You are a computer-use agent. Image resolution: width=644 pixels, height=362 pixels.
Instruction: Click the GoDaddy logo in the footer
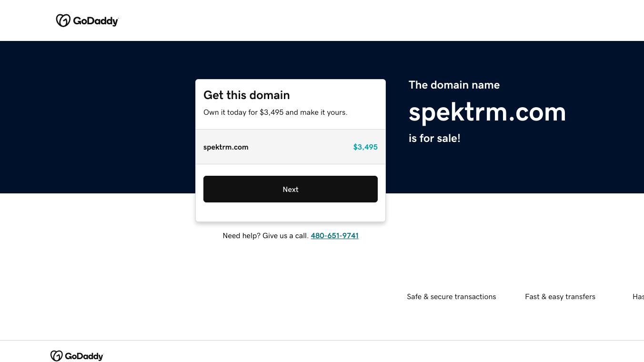tap(76, 356)
